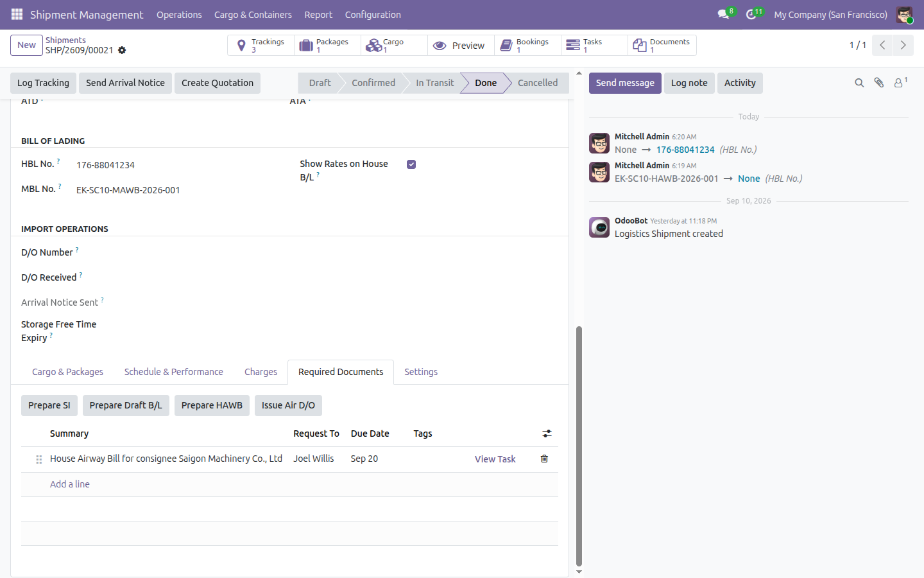Set status to Cancelled
This screenshot has width=924, height=578.
click(538, 83)
